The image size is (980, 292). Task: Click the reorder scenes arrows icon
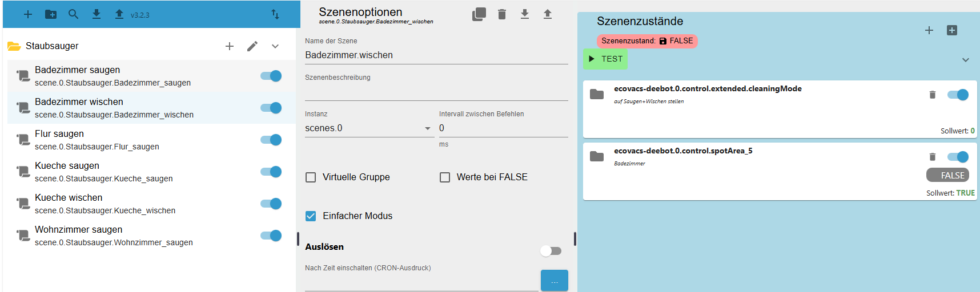[275, 14]
